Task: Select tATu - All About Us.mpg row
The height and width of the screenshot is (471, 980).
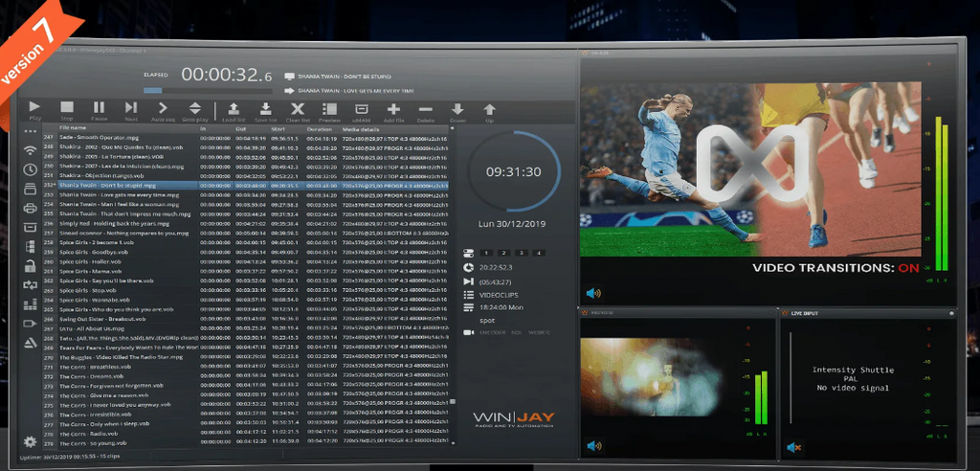Action: tap(245, 327)
